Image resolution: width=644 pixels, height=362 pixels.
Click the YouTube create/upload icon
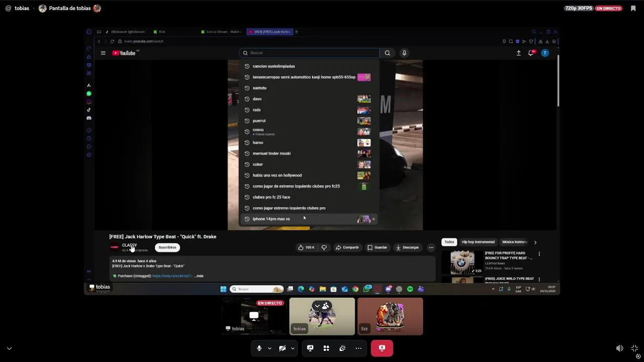coord(519,53)
